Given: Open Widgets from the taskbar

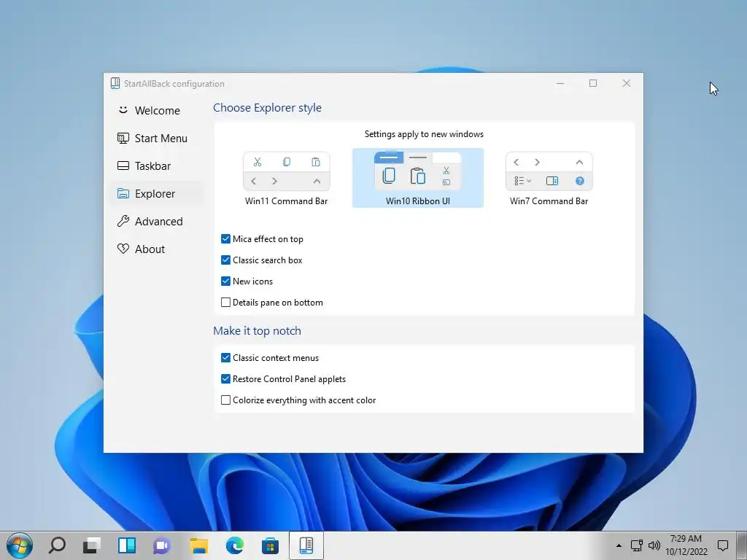Looking at the screenshot, I should [x=127, y=545].
